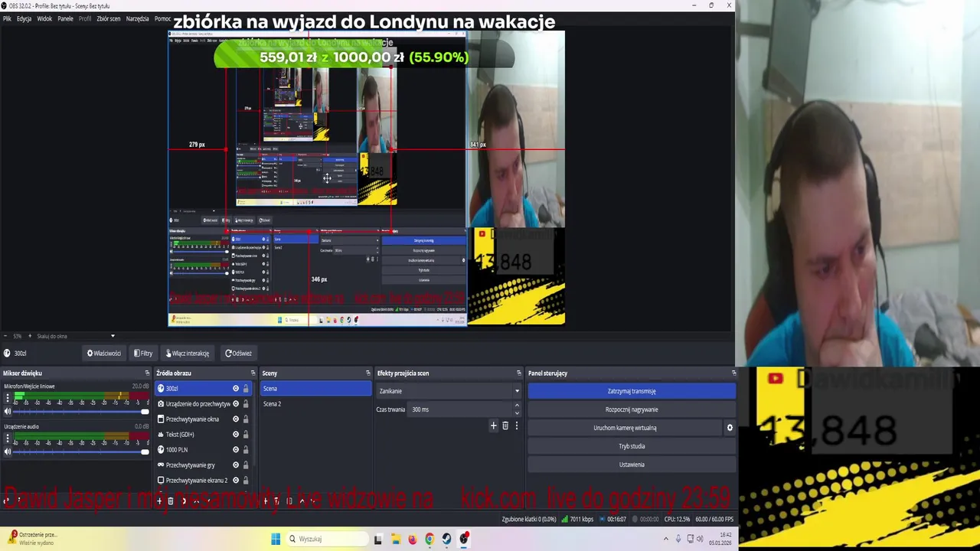
Task: Stop streaming with Zatrzymaj transmisję
Action: [632, 391]
